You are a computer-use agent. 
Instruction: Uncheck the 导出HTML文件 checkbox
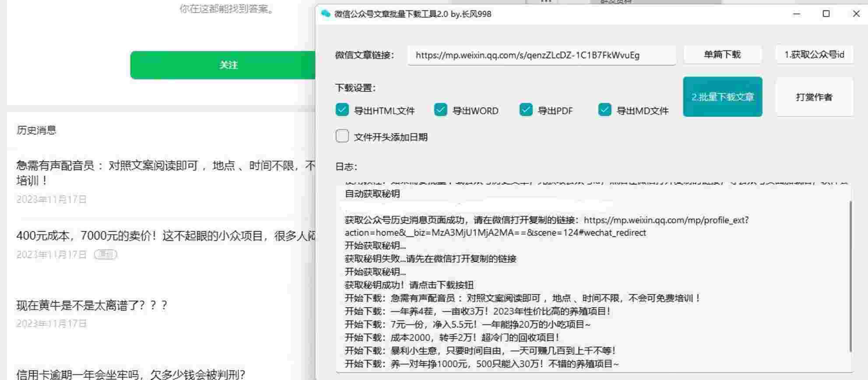(342, 110)
